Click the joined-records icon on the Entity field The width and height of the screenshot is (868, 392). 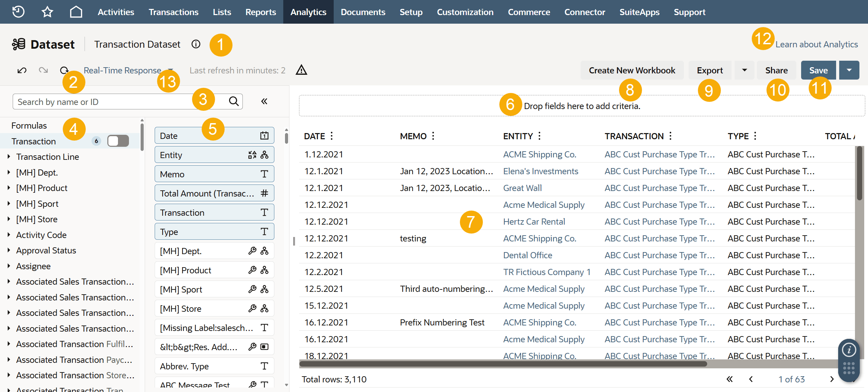[264, 155]
